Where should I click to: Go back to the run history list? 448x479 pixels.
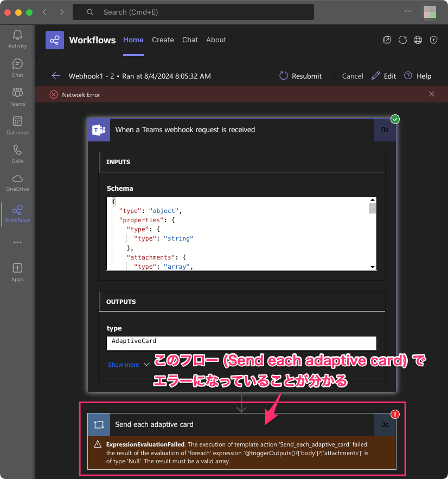(56, 76)
